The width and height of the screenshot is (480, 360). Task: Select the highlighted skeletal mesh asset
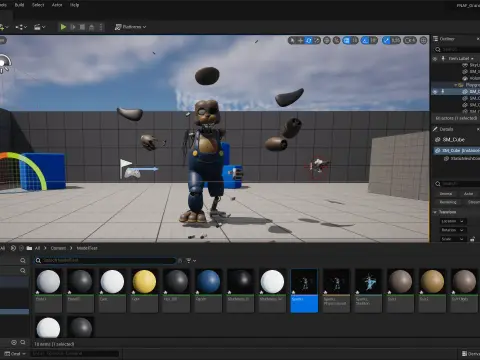[304, 290]
